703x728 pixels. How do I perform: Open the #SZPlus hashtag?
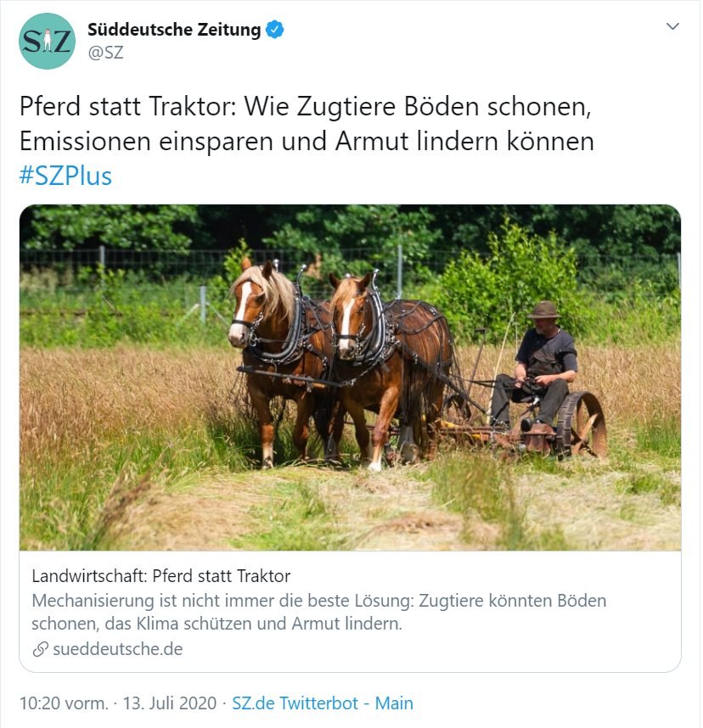point(65,176)
